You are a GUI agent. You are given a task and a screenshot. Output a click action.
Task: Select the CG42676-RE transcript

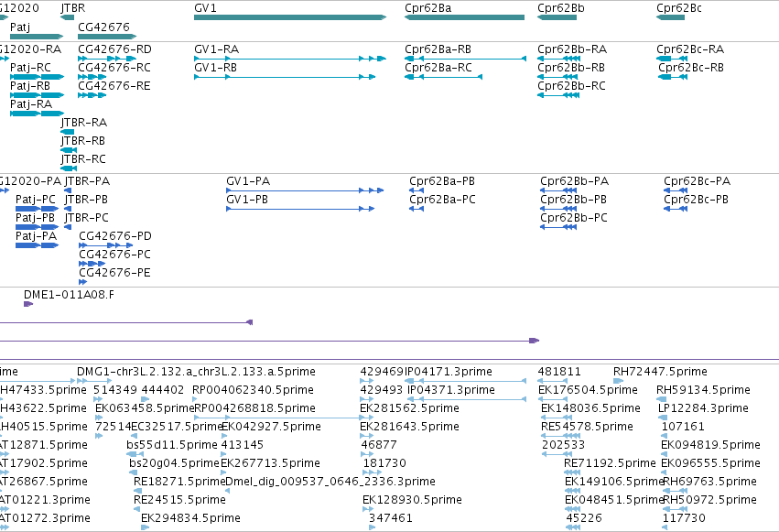tap(92, 95)
